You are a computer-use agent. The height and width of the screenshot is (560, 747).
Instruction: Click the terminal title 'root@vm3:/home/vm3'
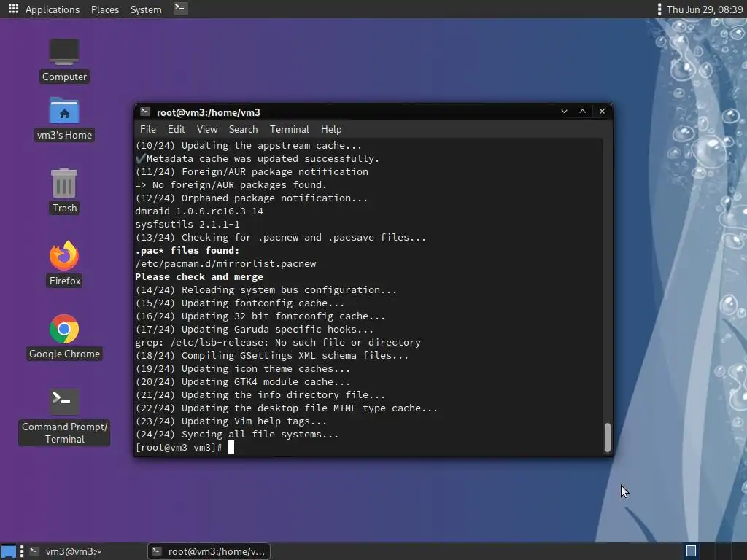tap(208, 112)
